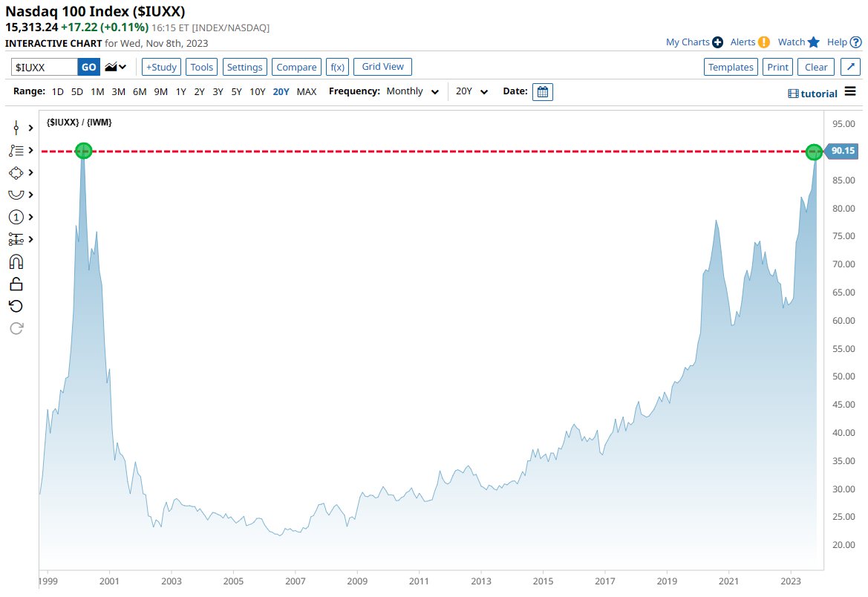Open the Alerts link

tap(743, 42)
